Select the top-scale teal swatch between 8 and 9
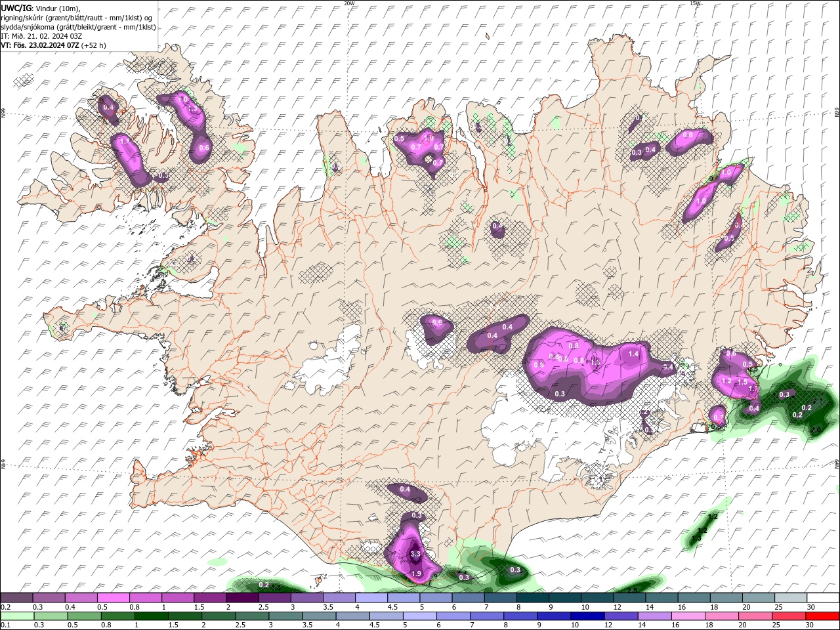This screenshot has width=840, height=630. [532, 598]
